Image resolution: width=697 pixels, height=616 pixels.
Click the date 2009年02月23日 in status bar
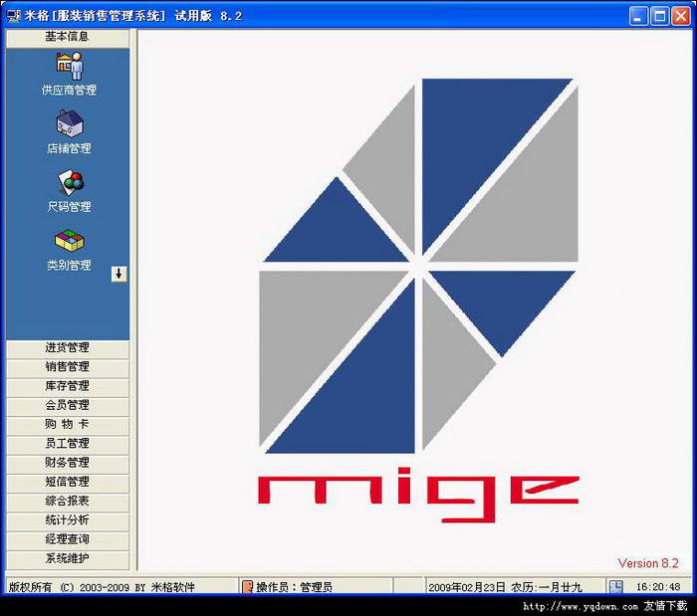click(x=467, y=587)
